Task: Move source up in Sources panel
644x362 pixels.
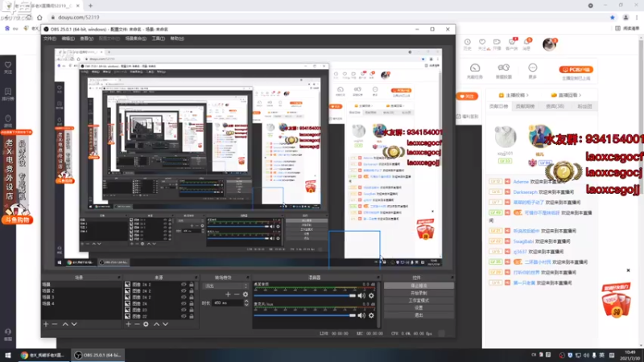Action: [156, 324]
